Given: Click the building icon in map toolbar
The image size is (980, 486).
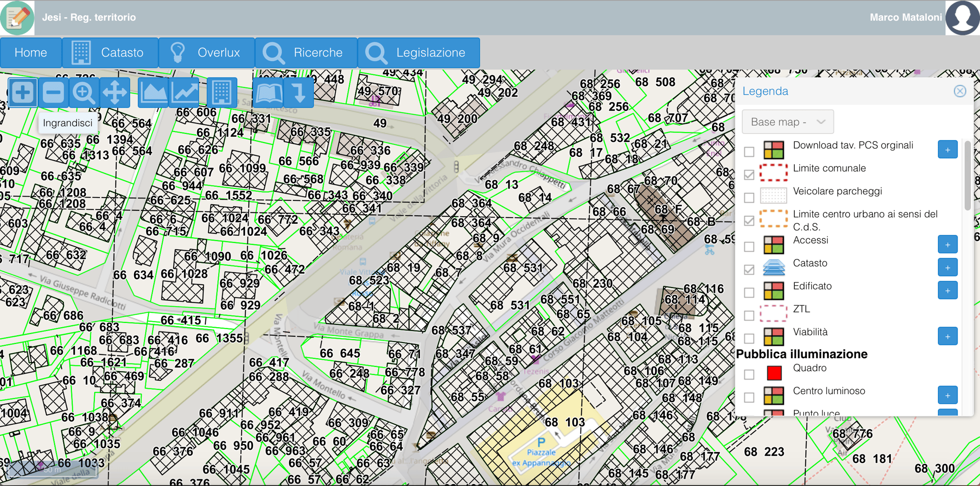Looking at the screenshot, I should click(x=222, y=92).
